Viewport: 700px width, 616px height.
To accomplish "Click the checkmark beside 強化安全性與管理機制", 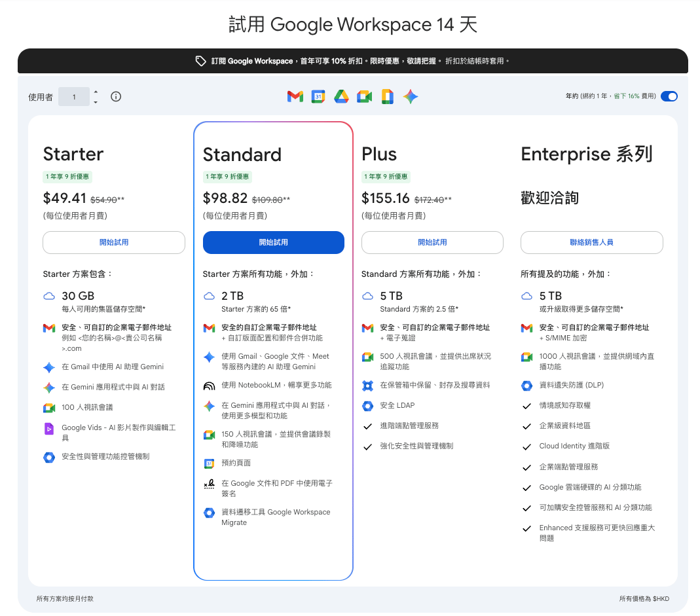I will coord(367,447).
